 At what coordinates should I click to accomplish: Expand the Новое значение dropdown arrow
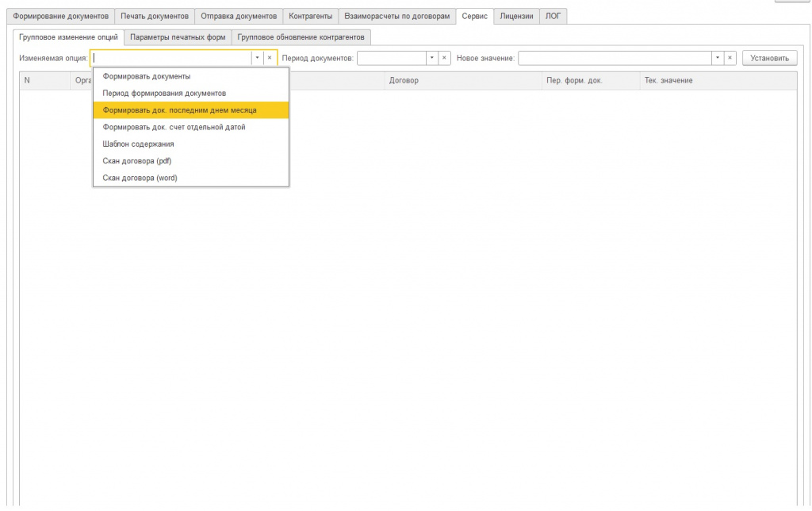pyautogui.click(x=718, y=58)
